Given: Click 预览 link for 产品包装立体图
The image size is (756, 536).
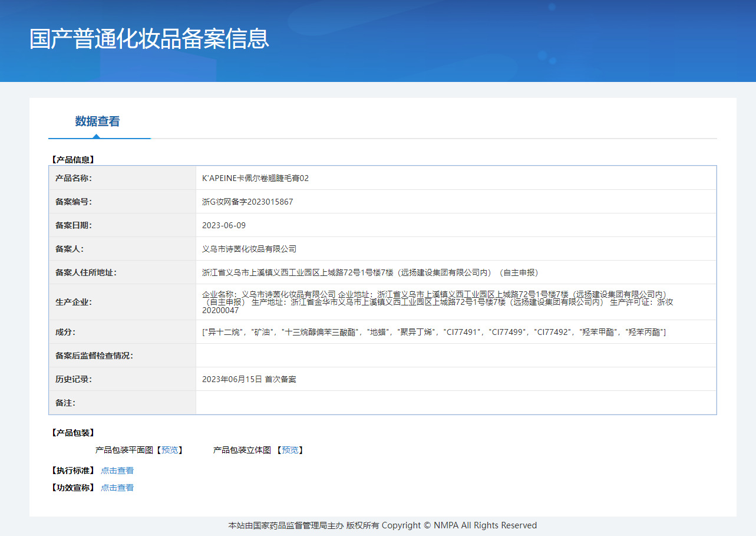Looking at the screenshot, I should pos(290,450).
